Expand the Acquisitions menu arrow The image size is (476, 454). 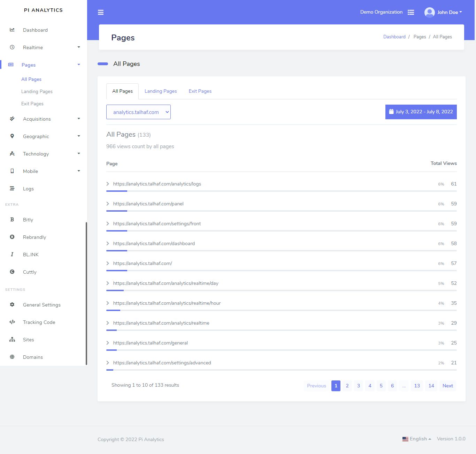79,119
